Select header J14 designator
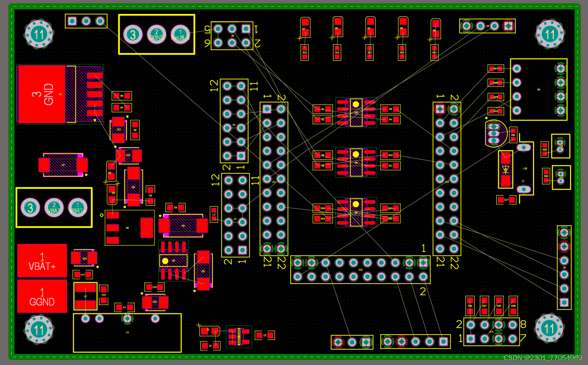This screenshot has width=588, height=365. (x=491, y=332)
